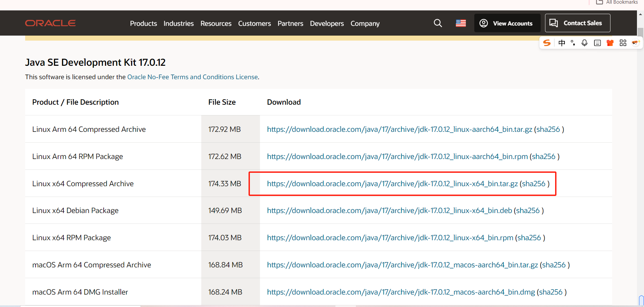Open the Partners menu

point(290,23)
